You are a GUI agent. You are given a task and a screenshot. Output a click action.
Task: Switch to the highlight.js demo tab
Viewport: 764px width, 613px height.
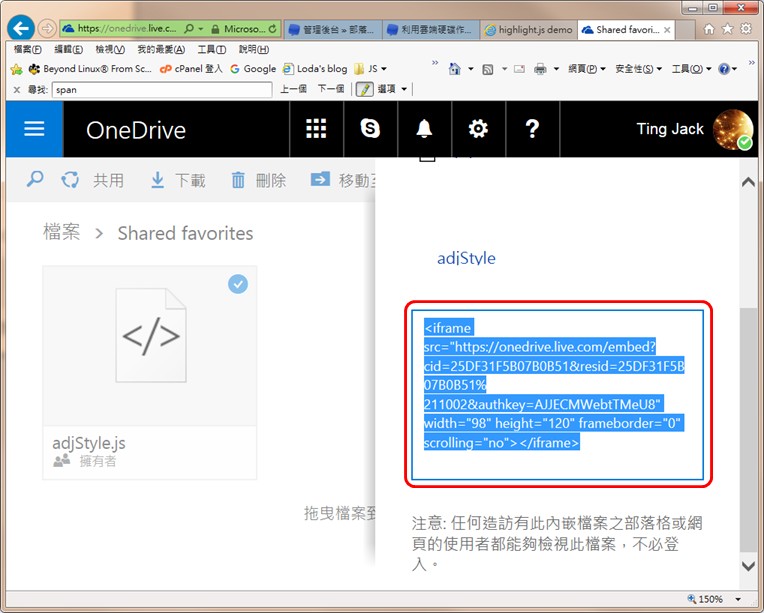529,30
